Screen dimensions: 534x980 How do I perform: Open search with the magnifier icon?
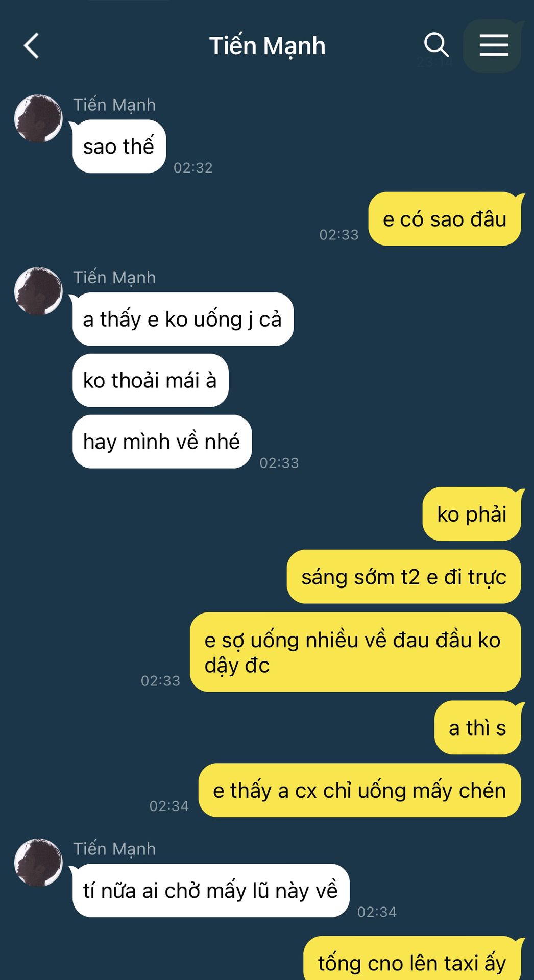(436, 45)
